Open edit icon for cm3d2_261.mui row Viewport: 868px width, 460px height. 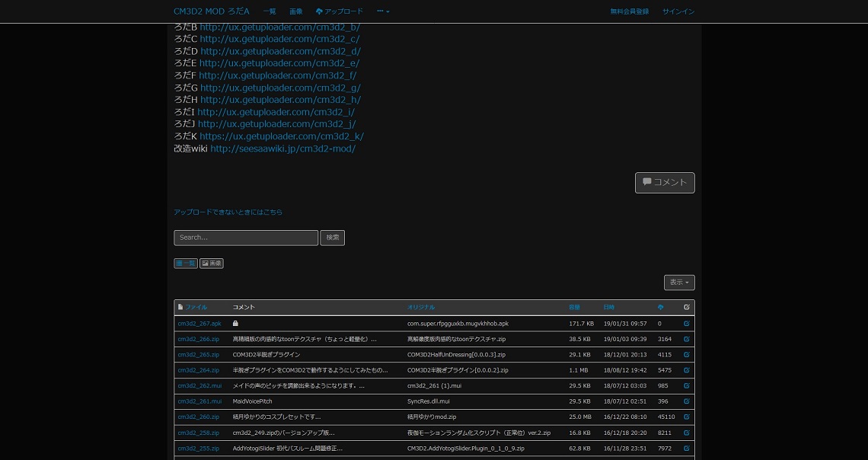tap(687, 401)
